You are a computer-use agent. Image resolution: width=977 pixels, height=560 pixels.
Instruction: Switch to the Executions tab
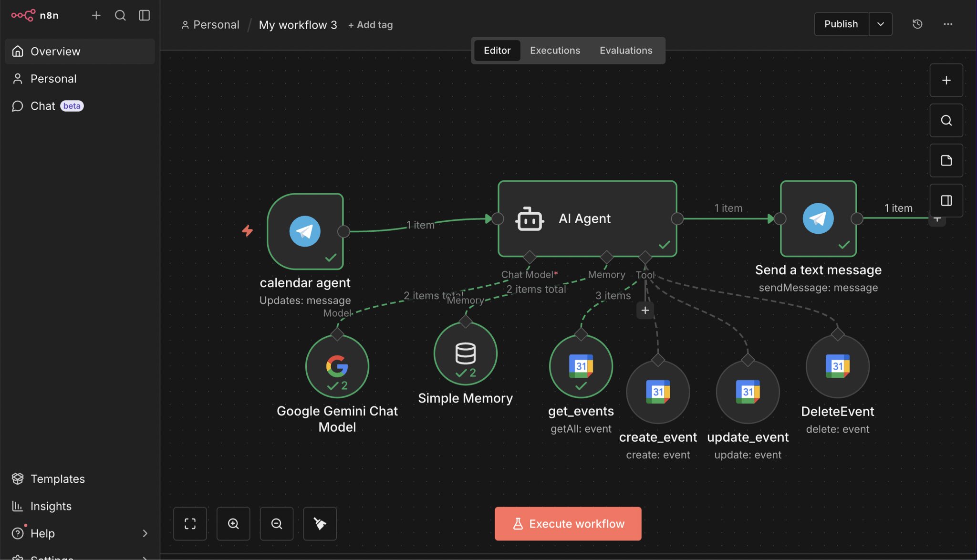point(555,51)
